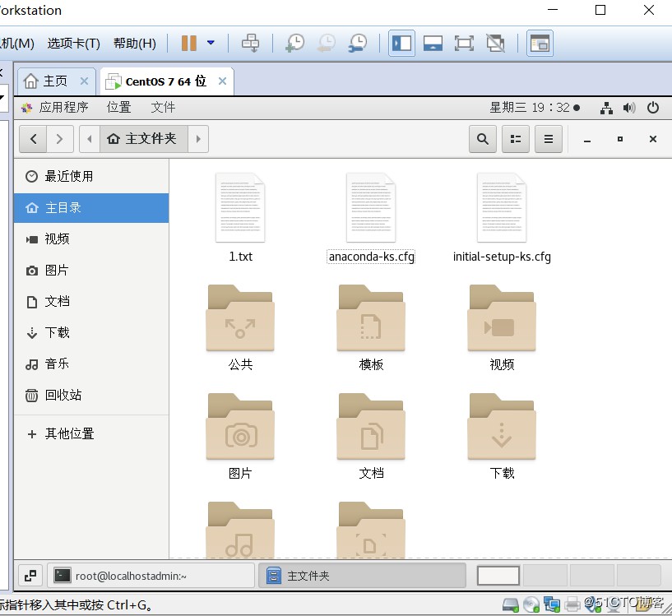Open the snapshot manager

click(358, 43)
